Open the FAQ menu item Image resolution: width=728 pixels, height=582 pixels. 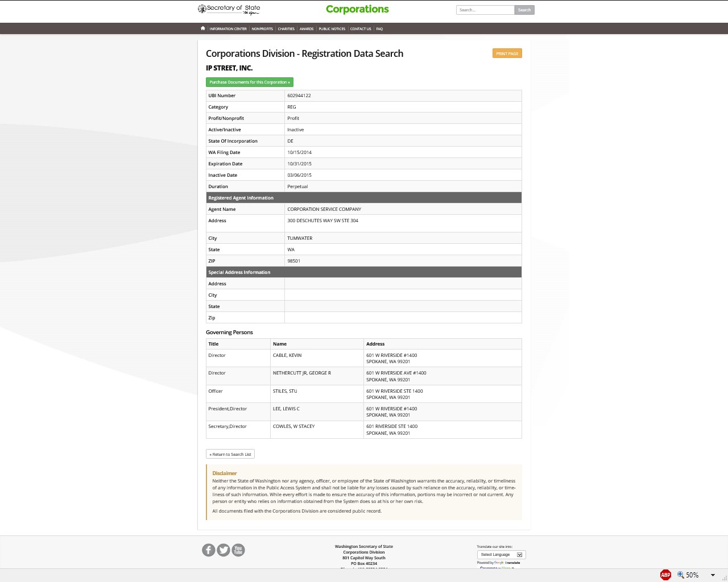pyautogui.click(x=379, y=28)
